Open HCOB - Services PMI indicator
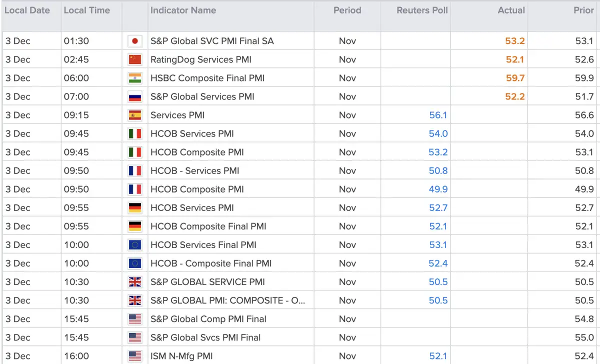This screenshot has height=364, width=600. (195, 170)
